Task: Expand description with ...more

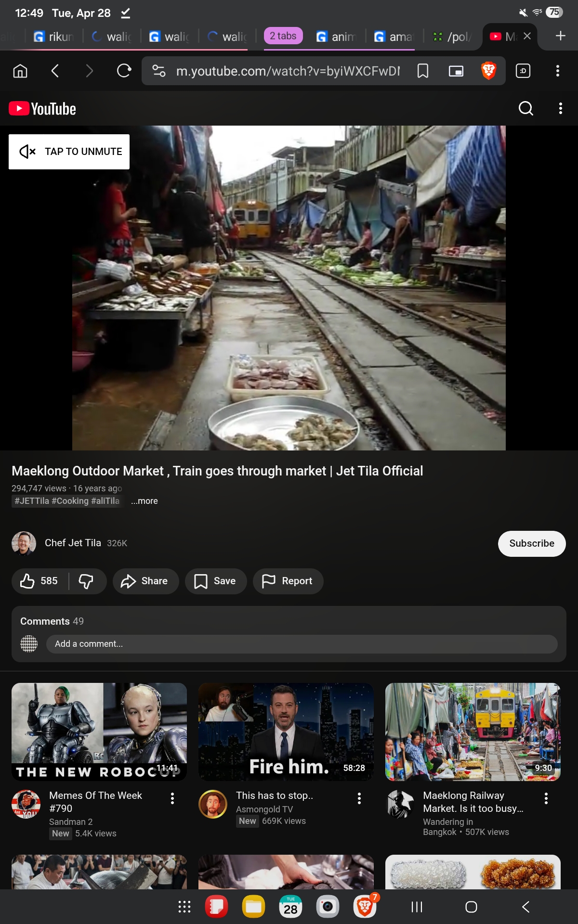Action: (144, 501)
